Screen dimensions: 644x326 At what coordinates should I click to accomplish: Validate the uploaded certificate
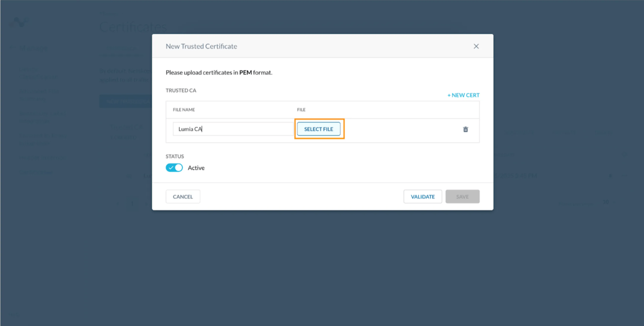point(423,196)
